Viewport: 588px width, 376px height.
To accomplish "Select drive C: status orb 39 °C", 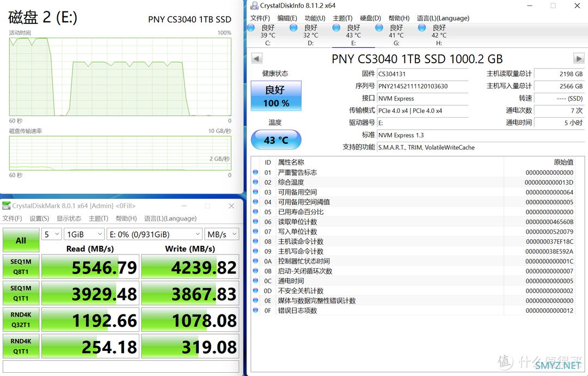I will coord(251,28).
